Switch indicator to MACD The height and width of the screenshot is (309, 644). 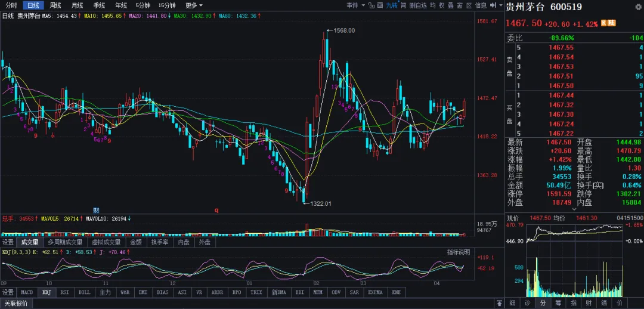click(x=27, y=292)
